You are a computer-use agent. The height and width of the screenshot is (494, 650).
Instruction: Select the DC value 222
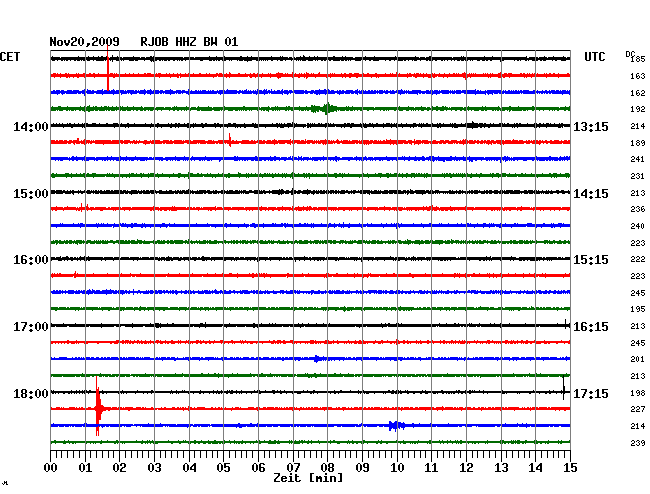click(638, 259)
